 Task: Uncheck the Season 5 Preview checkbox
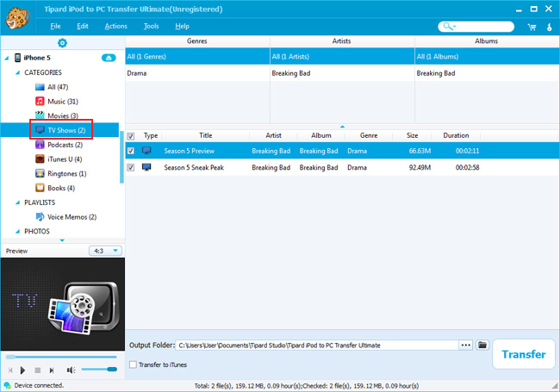[131, 151]
